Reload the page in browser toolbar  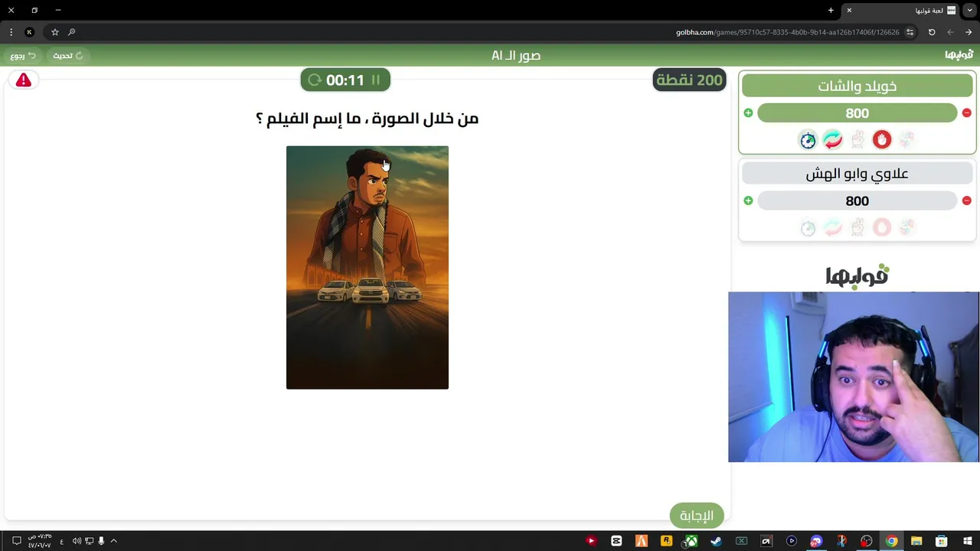coord(932,32)
